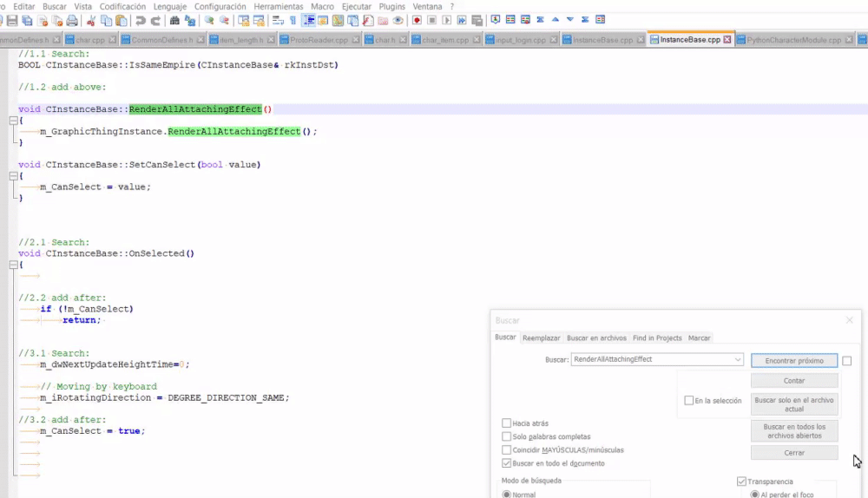Open the Lenguaje menu
Viewport: 868px width, 498px height.
[169, 7]
